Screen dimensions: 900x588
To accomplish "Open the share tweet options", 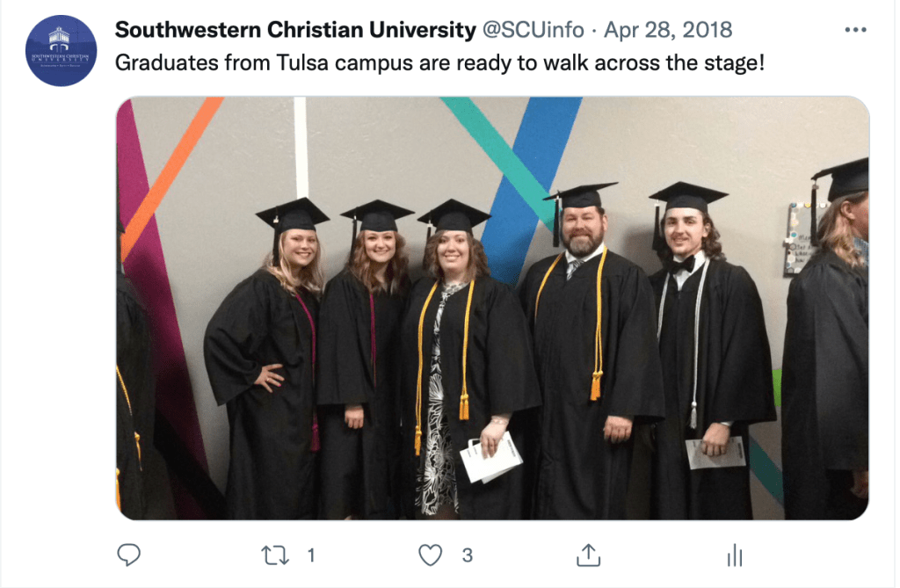I will click(x=587, y=555).
